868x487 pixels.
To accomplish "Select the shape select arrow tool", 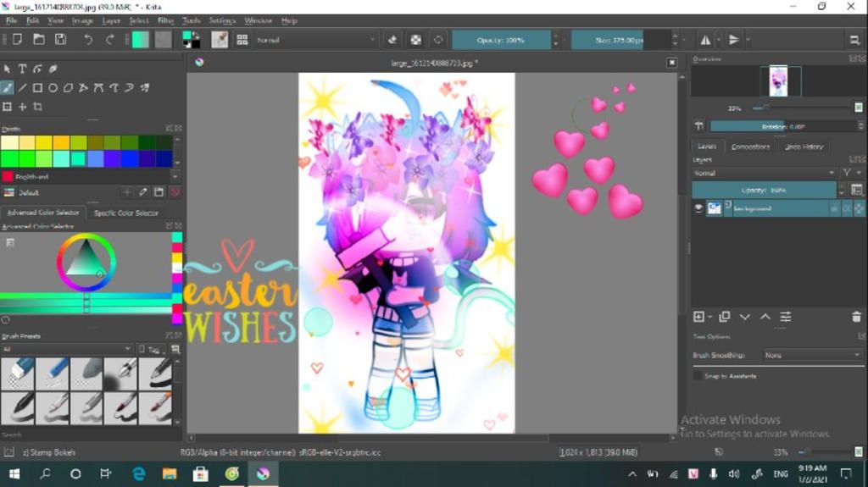I will pos(7,69).
